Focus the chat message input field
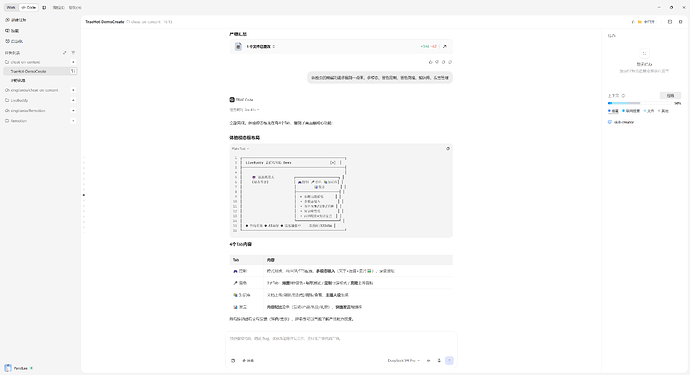This screenshot has width=690, height=375. click(341, 343)
